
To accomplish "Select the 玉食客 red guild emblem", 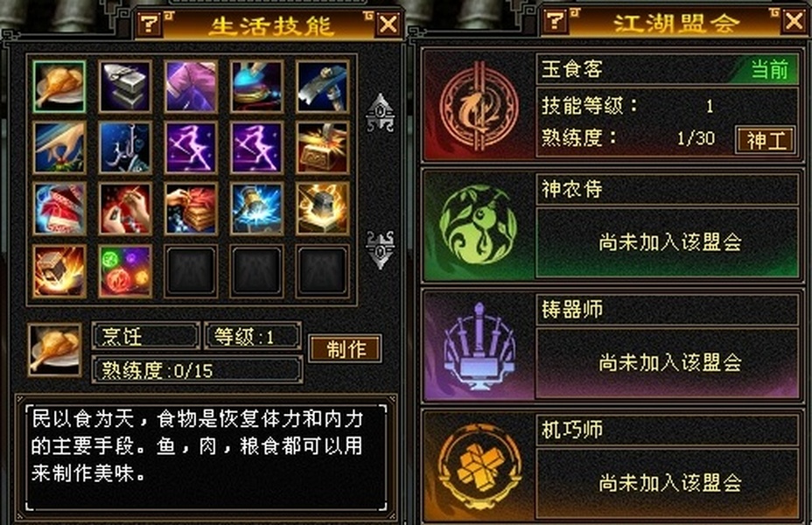I will click(479, 107).
